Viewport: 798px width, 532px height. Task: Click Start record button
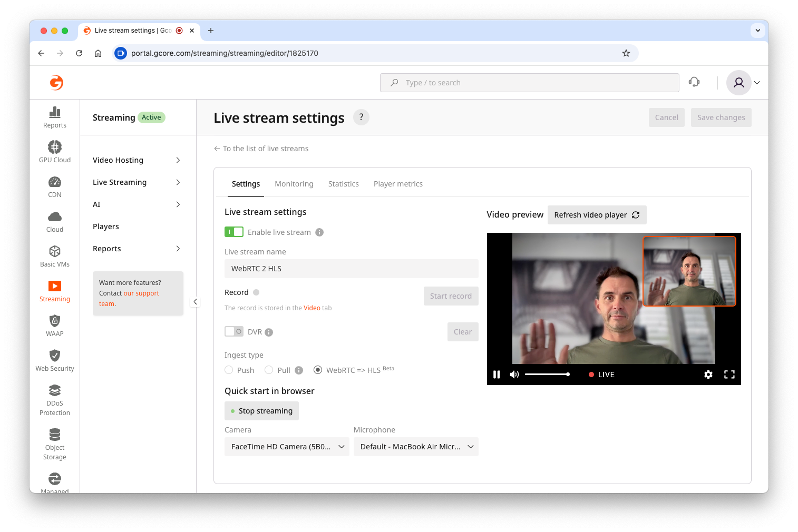(451, 296)
